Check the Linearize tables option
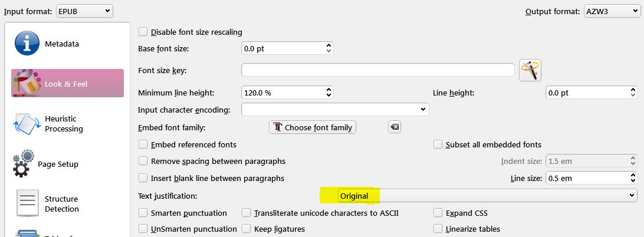The image size is (644, 237). [x=438, y=229]
